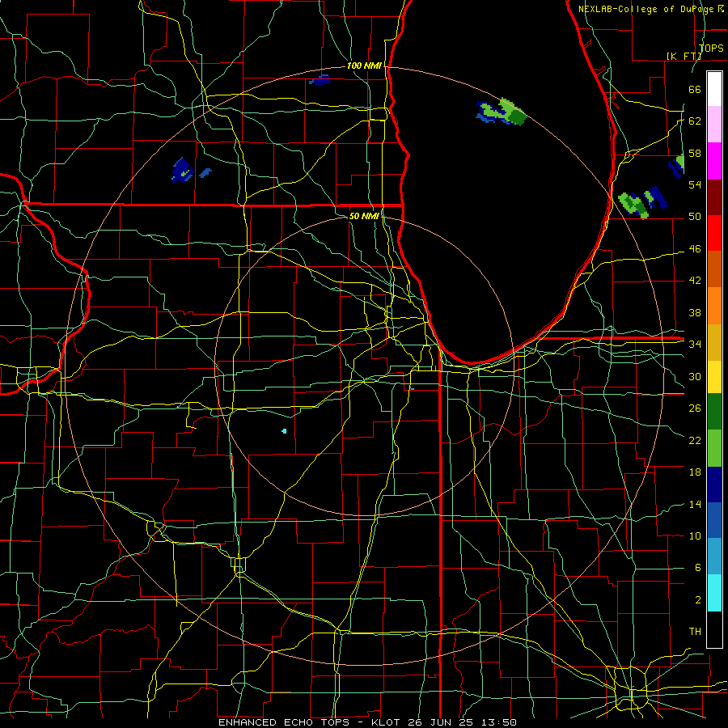The height and width of the screenshot is (728, 728).
Task: Click the "58" legend value
Action: tap(695, 153)
